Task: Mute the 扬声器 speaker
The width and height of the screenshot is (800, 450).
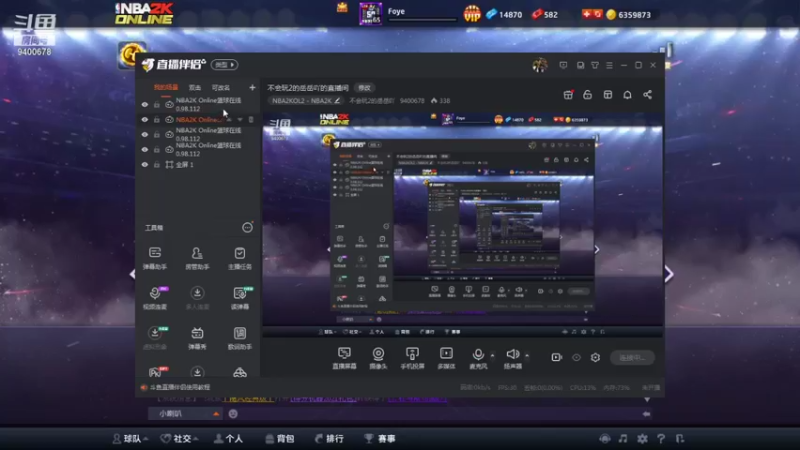Action: 513,358
